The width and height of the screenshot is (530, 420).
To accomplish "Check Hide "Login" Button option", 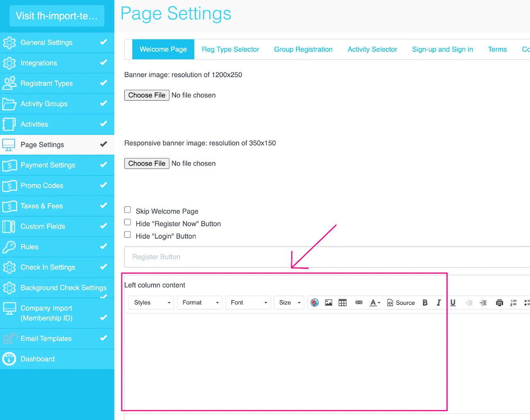I will (128, 235).
